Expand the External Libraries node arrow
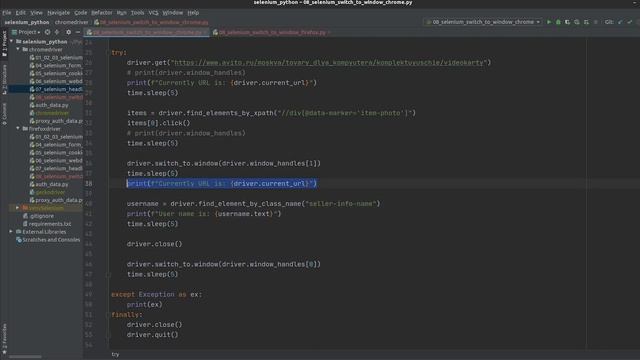Screen dimensions: 640x360 pos(11,232)
